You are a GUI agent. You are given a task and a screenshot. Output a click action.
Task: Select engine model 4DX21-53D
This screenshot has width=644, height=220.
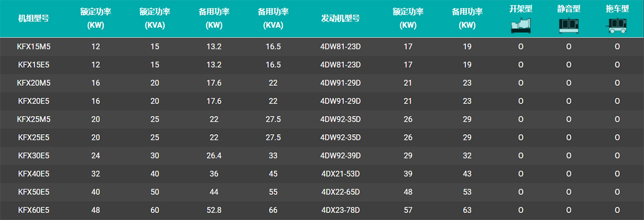click(x=340, y=174)
